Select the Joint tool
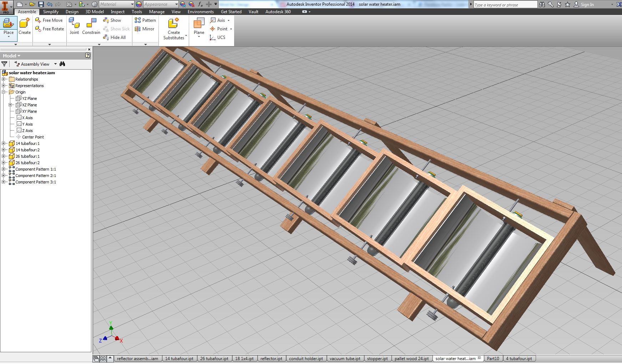 tap(74, 27)
